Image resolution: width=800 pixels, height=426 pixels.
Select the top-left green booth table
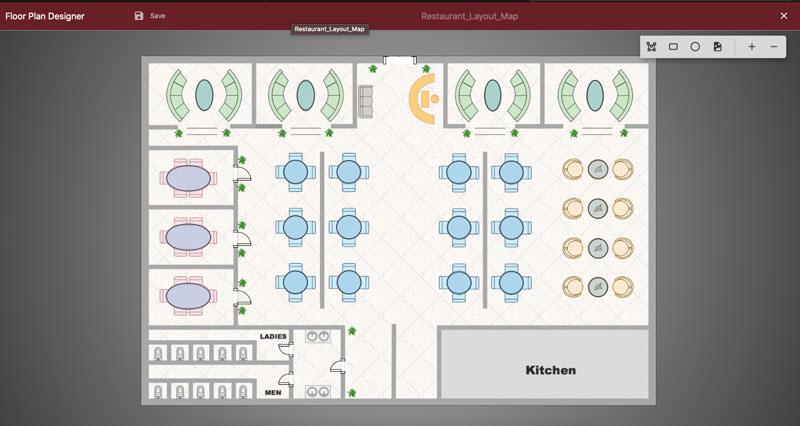tap(204, 95)
